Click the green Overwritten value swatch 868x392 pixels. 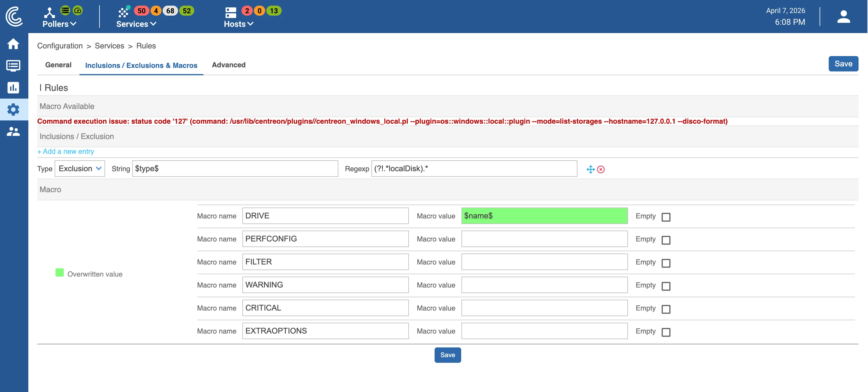(x=60, y=272)
